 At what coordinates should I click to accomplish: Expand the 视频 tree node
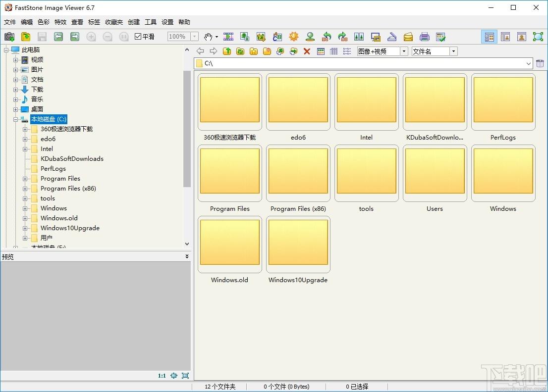(x=15, y=60)
